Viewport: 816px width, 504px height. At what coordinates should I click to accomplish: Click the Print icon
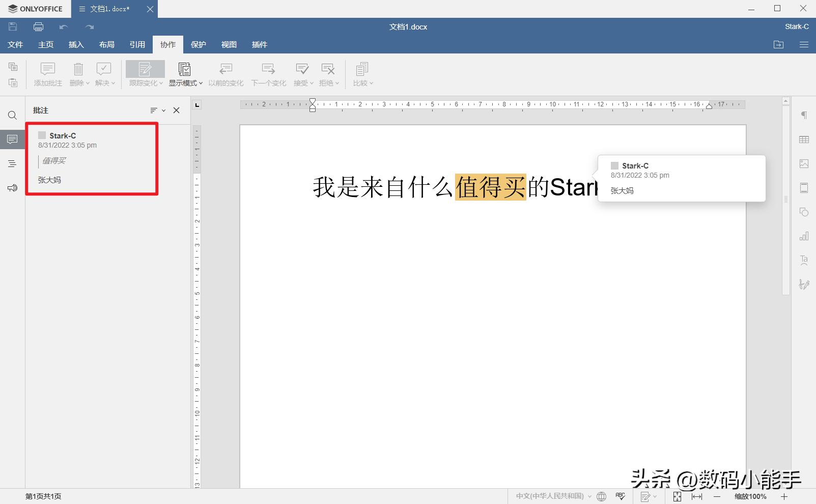[38, 27]
